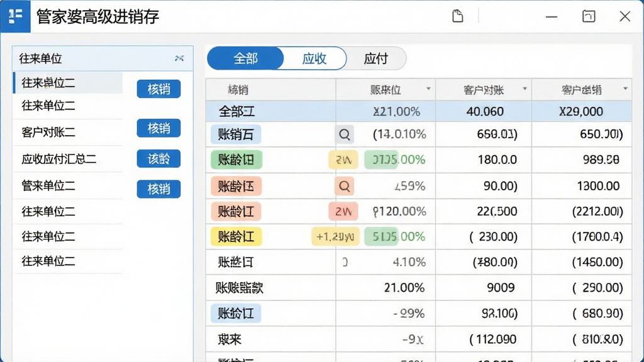Click the green 00% percentage bar beside yellow tag
Viewport: 644px width, 362px height.
(x=381, y=237)
